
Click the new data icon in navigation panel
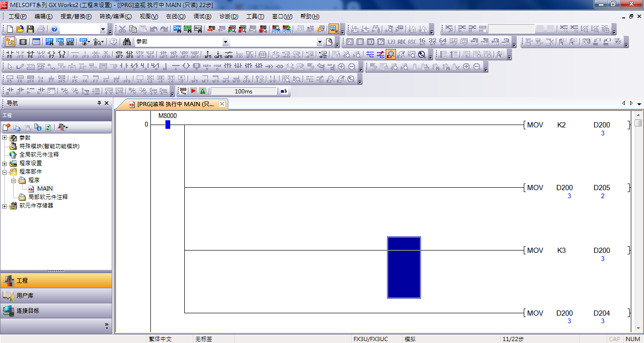coord(7,127)
